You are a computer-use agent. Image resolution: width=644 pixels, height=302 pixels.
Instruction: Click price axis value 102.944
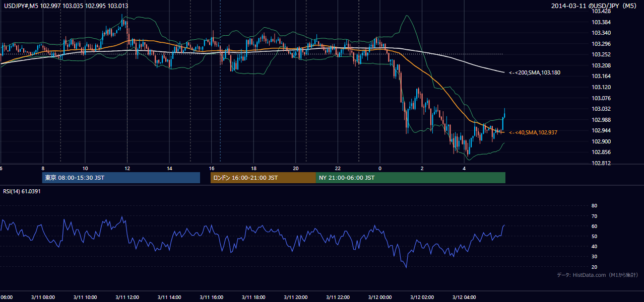coord(601,130)
